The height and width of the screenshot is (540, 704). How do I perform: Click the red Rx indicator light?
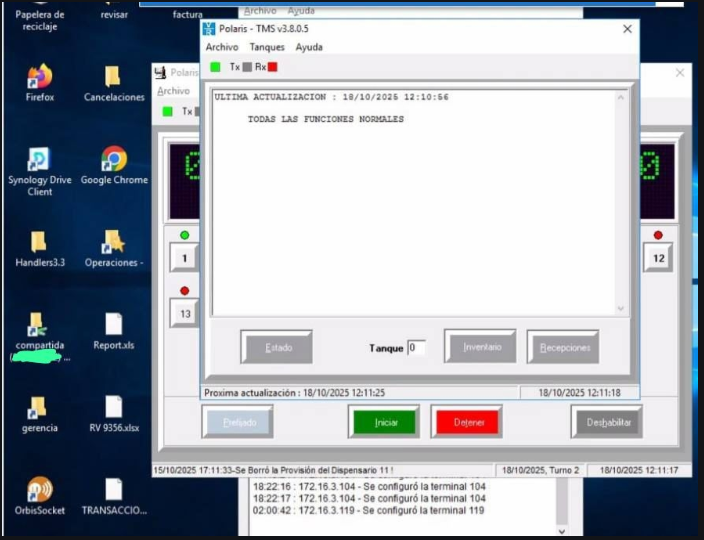272,67
